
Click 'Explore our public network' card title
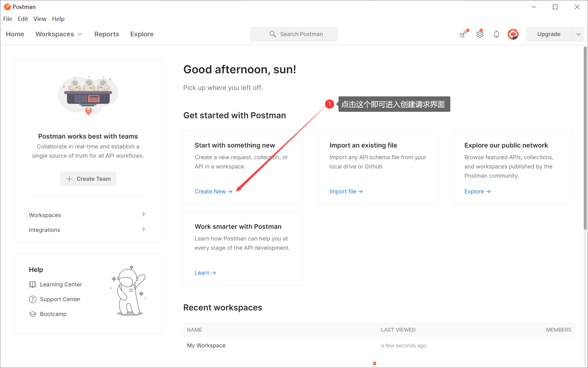click(506, 145)
